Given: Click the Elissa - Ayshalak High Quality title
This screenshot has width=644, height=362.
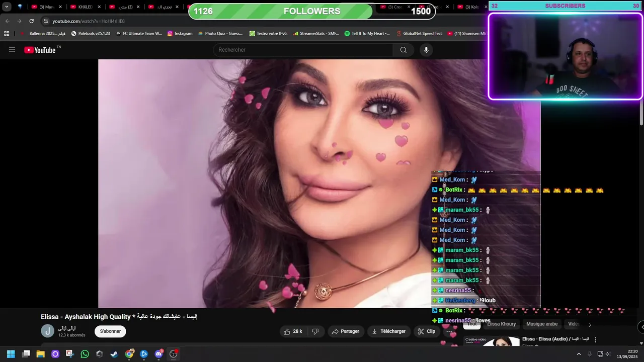Looking at the screenshot, I should (119, 317).
